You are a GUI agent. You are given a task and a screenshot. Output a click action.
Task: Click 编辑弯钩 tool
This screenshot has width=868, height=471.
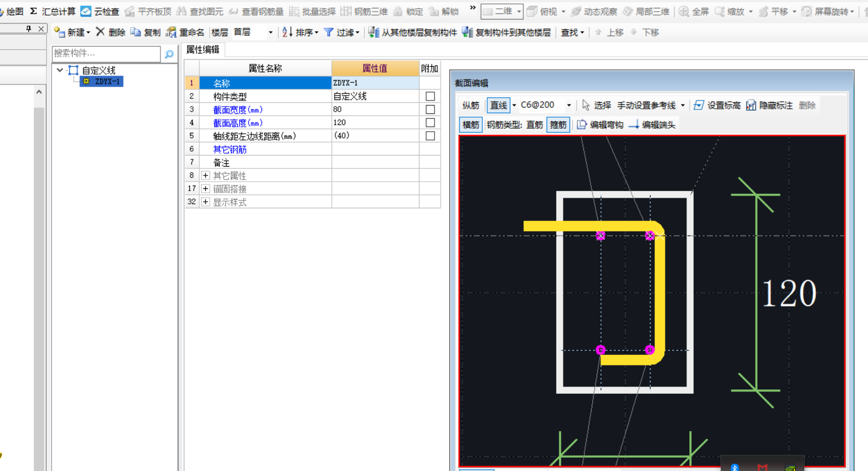click(599, 125)
